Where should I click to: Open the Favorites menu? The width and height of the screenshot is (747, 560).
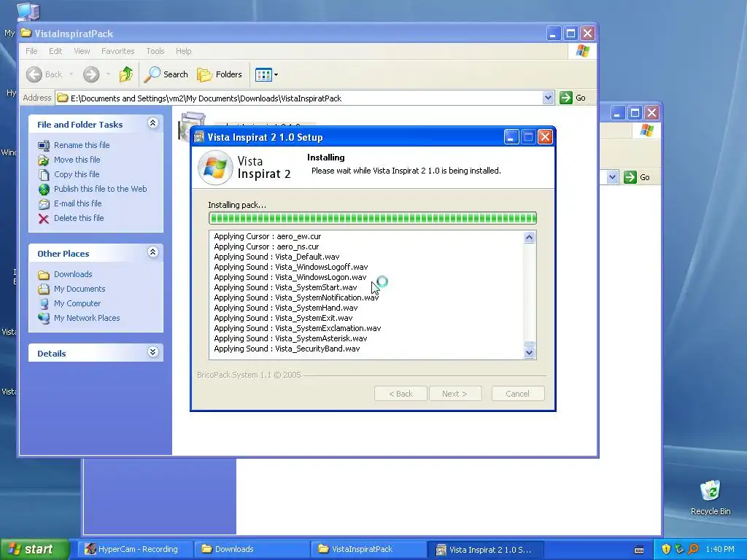click(117, 51)
